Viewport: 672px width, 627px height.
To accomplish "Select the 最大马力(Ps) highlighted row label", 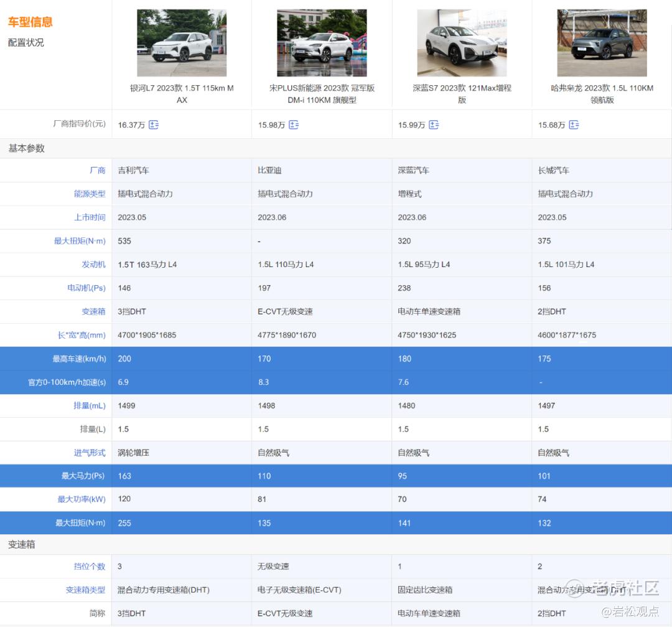I will 83,476.
